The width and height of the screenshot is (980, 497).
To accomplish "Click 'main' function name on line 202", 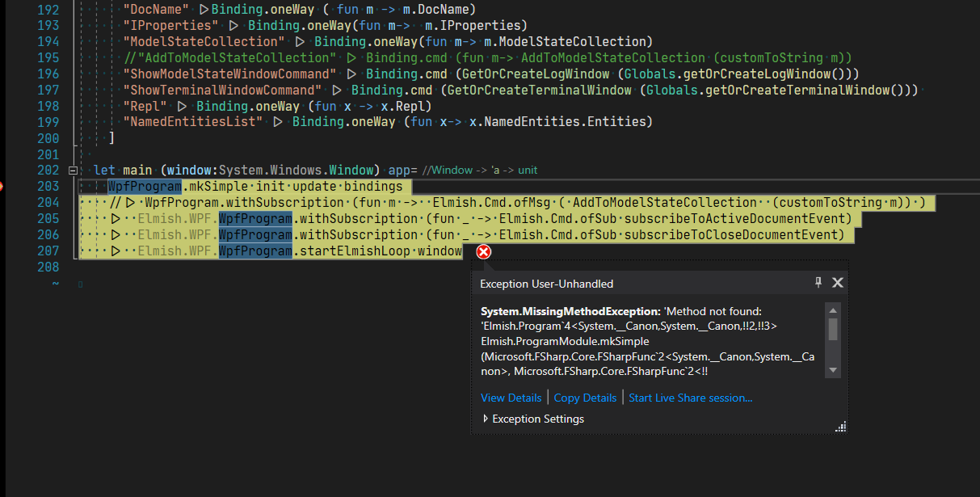I will 137,171.
